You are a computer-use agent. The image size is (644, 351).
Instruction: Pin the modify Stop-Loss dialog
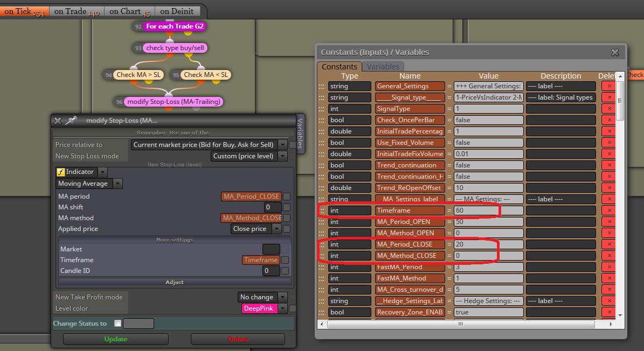coord(72,120)
